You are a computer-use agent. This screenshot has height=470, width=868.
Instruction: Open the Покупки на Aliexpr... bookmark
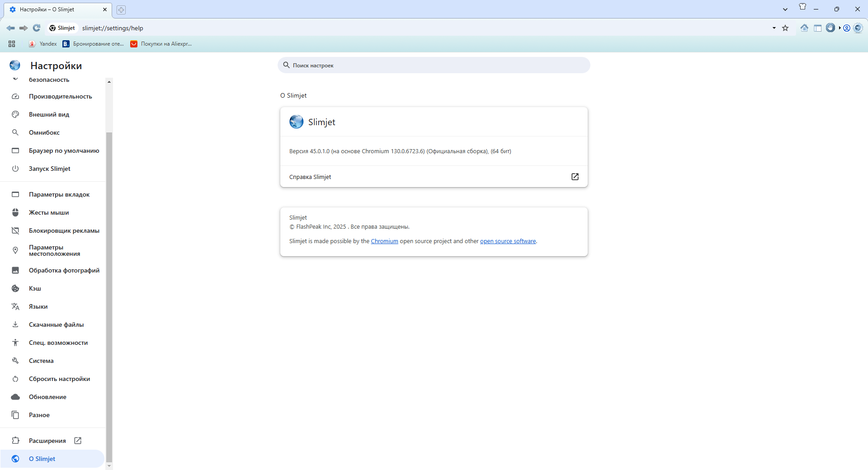click(x=161, y=44)
